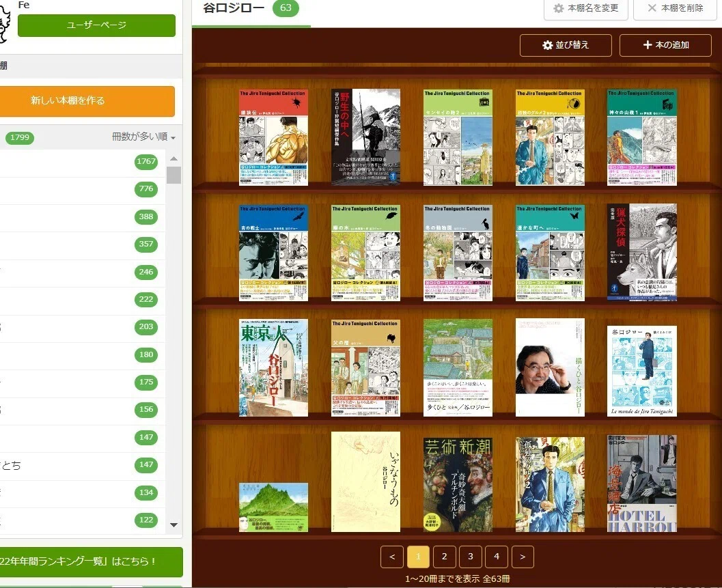Select the shelf with 222 books
The width and height of the screenshot is (722, 588).
(x=83, y=300)
